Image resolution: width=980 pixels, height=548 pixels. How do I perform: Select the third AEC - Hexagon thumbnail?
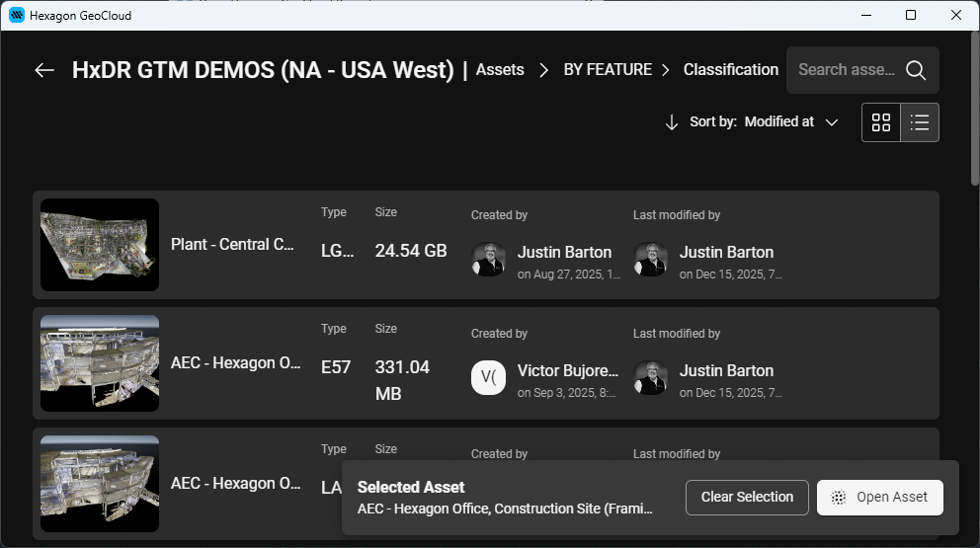coord(100,484)
